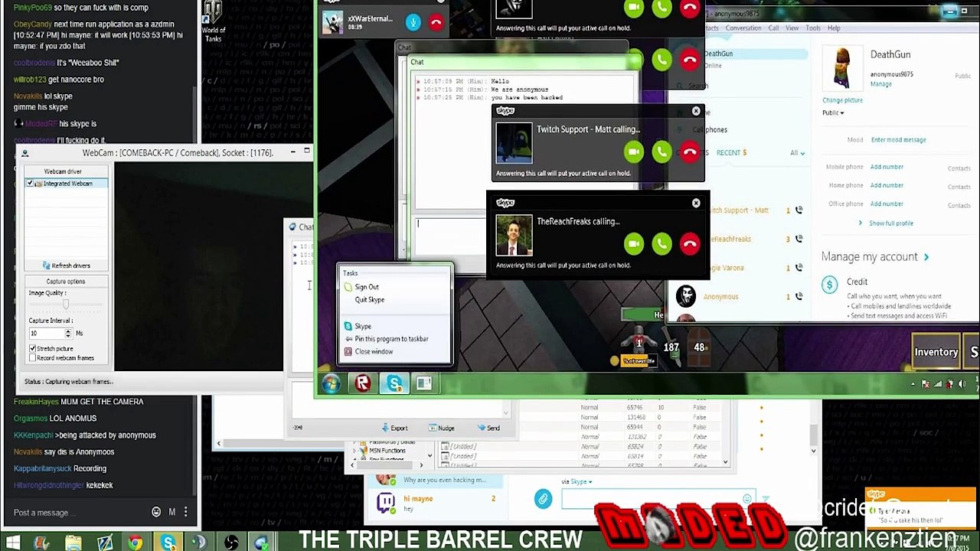
Task: Click the Change picture link
Action: coord(842,100)
